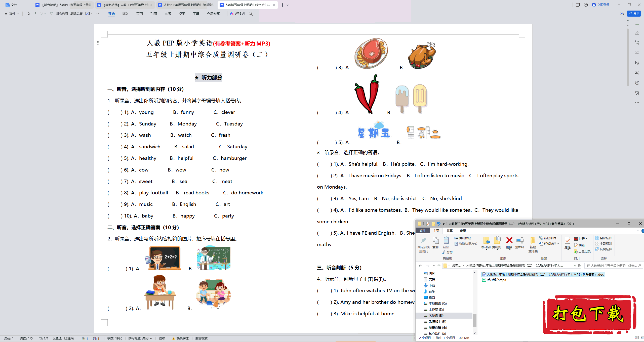The height and width of the screenshot is (342, 644).
Task: Open the new tab list dropdown arrow
Action: [x=288, y=5]
